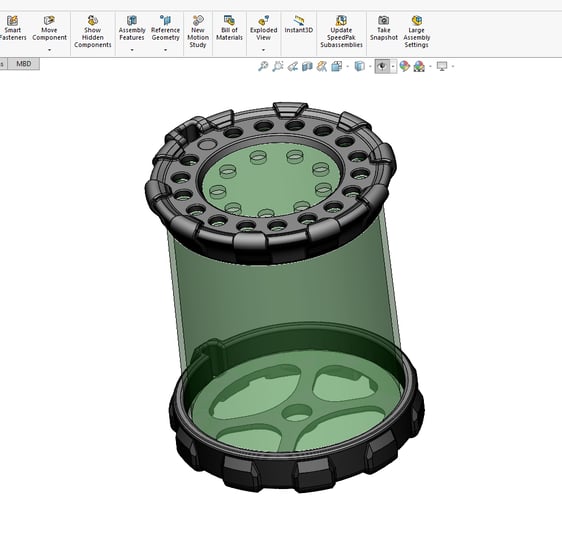Click Take Snapshot
The image size is (562, 536).
pos(384,29)
